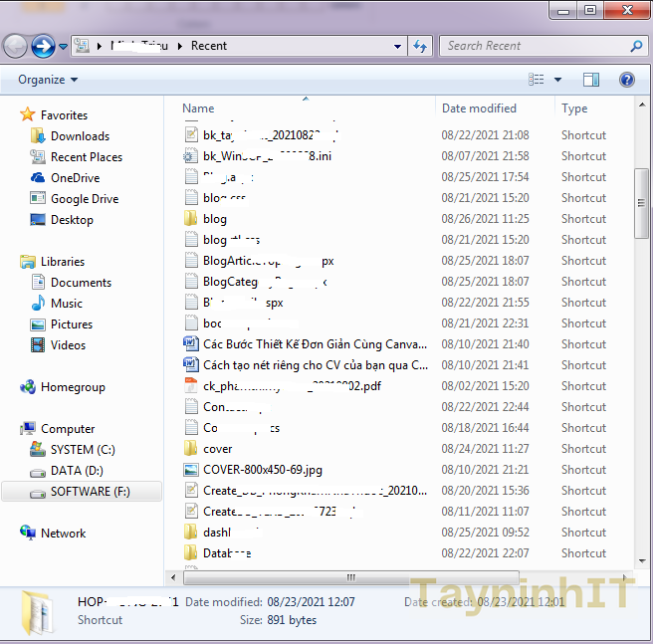This screenshot has width=653, height=644.
Task: Open the Organize menu
Action: [47, 80]
